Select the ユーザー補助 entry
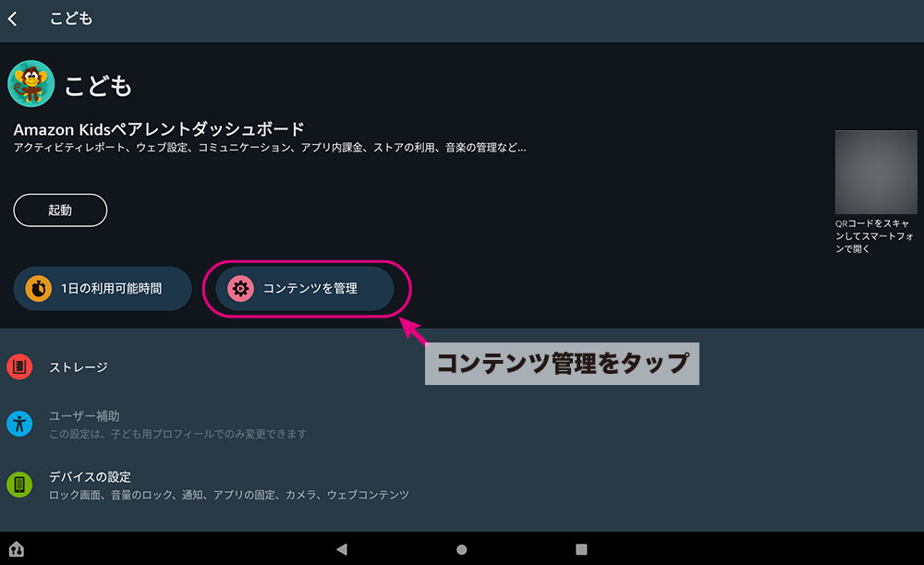Image resolution: width=924 pixels, height=565 pixels. point(84,416)
